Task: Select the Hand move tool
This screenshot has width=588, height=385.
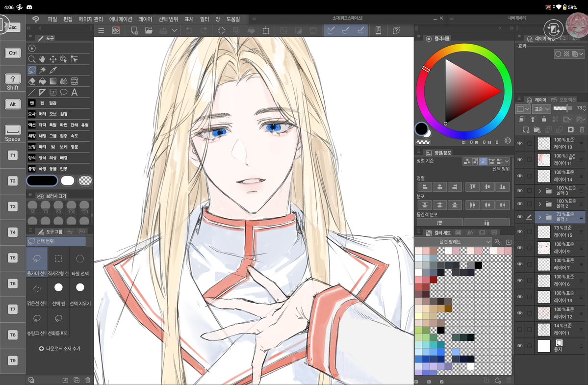Action: [x=42, y=59]
